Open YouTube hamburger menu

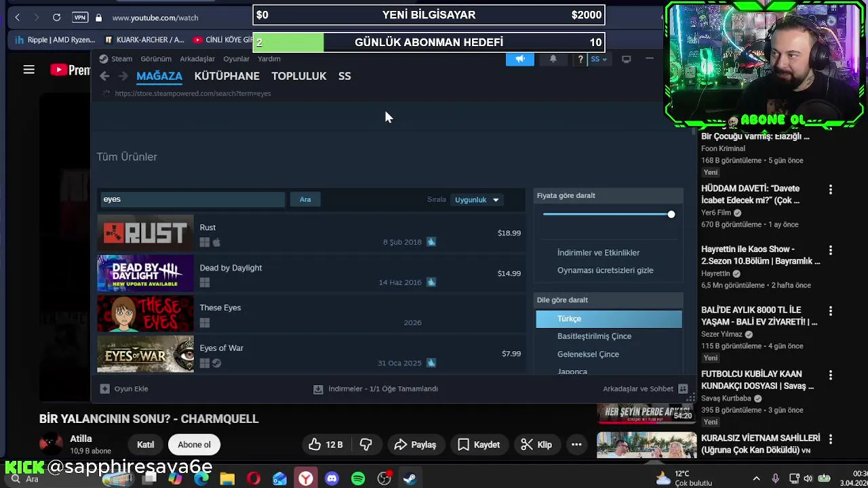tap(28, 69)
